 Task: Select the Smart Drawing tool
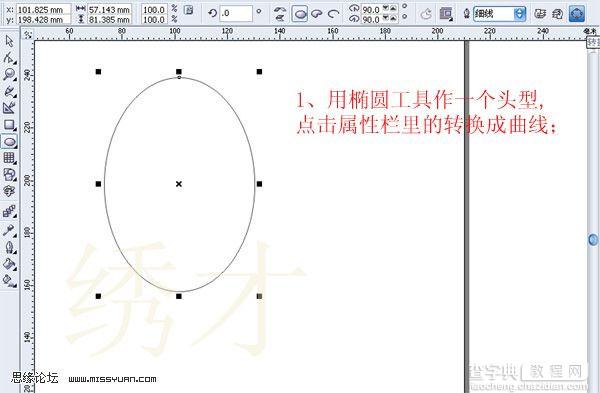9,108
